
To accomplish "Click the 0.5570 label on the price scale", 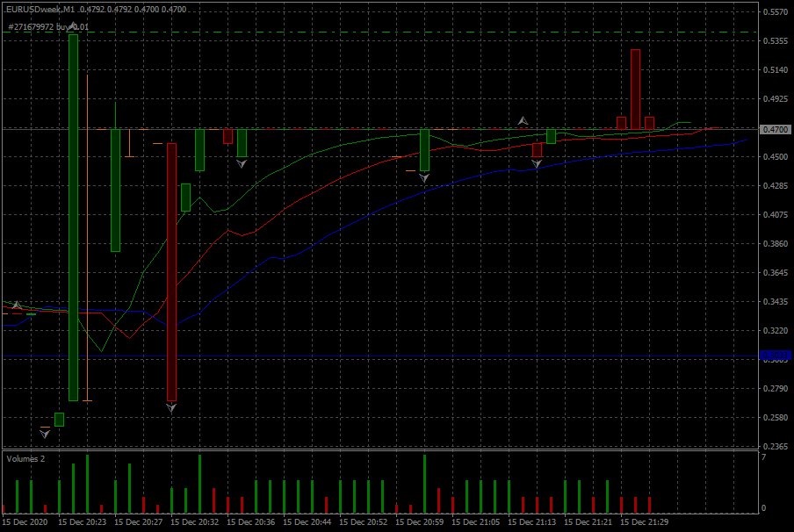I will click(x=776, y=12).
